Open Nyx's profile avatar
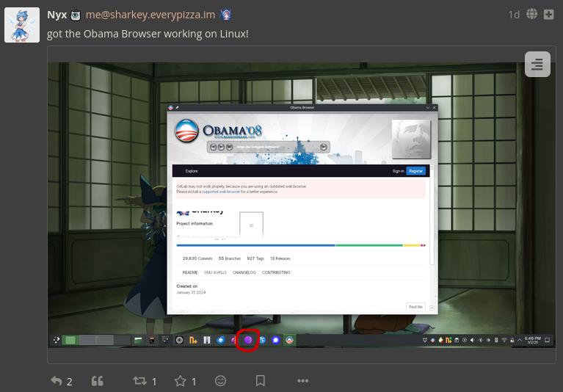563x392 pixels. [x=22, y=25]
